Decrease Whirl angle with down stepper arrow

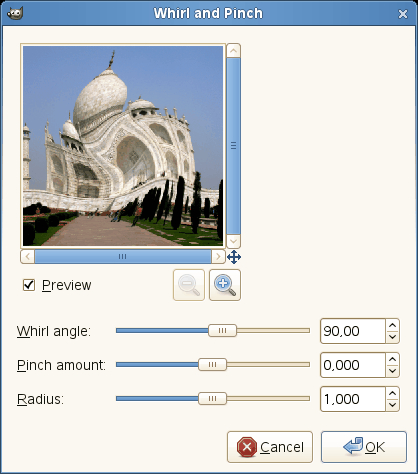coord(393,337)
